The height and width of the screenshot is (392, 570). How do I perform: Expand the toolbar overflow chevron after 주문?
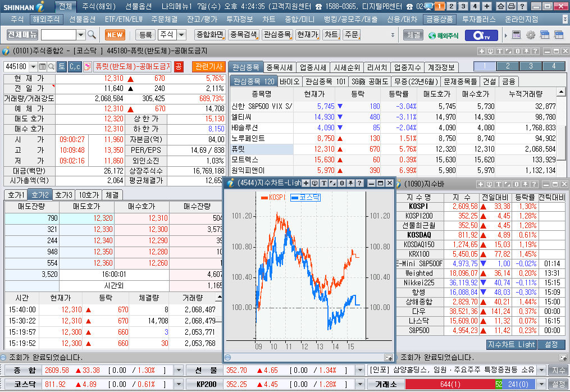click(392, 35)
